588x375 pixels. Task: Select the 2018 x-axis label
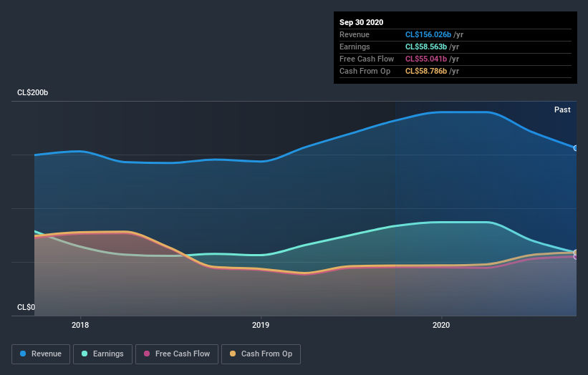coord(80,325)
